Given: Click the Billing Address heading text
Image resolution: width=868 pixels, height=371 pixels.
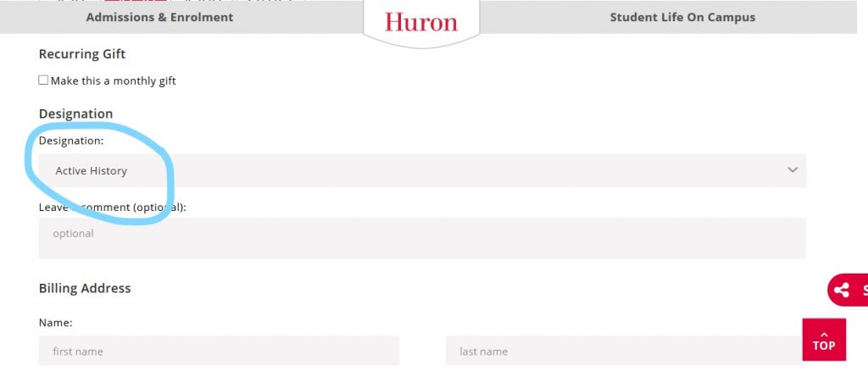Looking at the screenshot, I should 85,288.
